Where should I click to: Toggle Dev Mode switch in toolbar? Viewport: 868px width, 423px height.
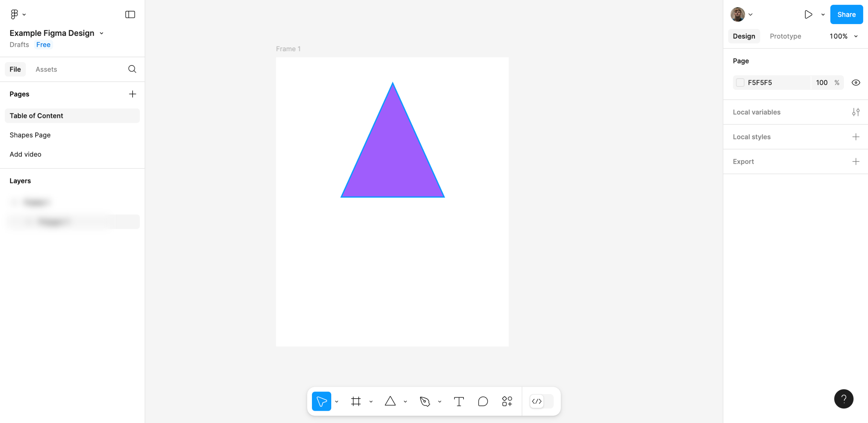[x=541, y=401]
